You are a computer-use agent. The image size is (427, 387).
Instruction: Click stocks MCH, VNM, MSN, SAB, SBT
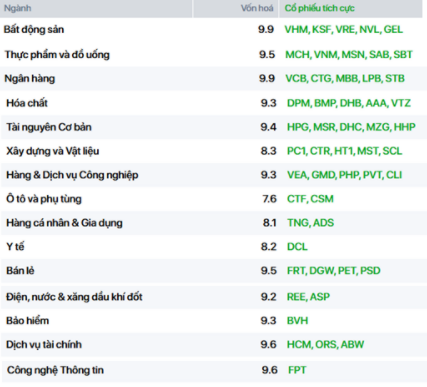point(349,54)
